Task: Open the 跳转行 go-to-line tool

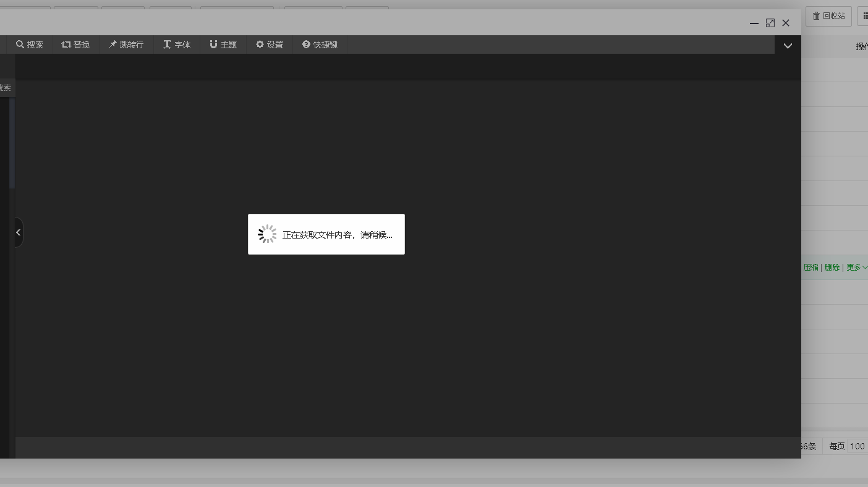Action: point(126,44)
